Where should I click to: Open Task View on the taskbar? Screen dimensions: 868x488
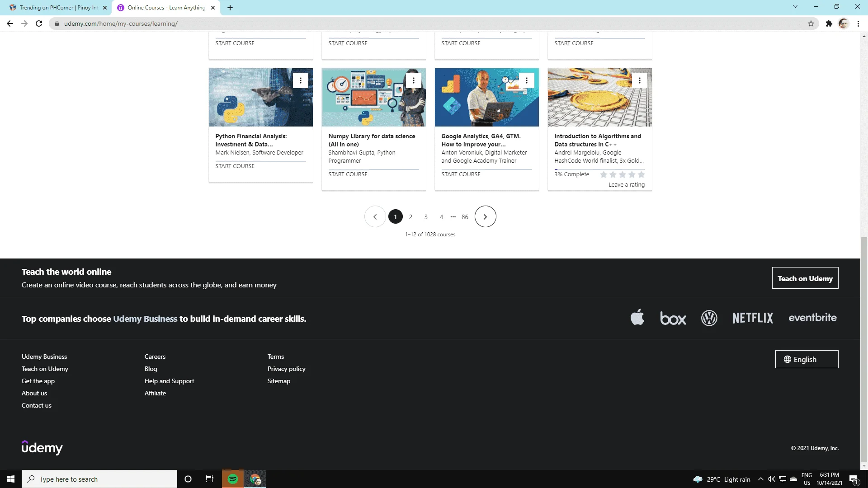tap(210, 479)
